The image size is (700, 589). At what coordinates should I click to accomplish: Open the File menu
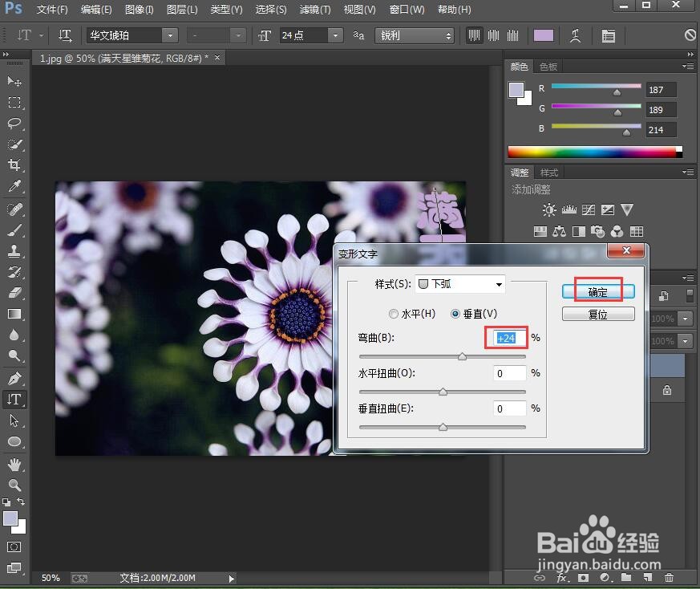coord(52,10)
